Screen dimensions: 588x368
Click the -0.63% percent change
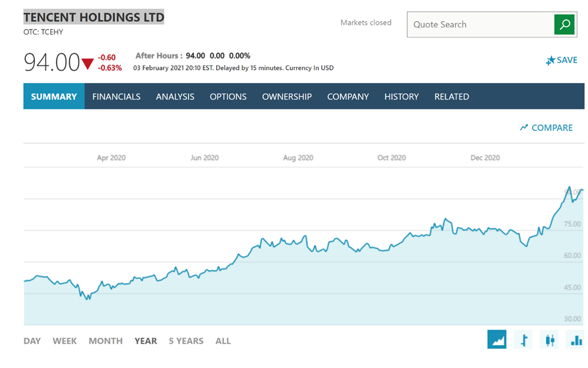(x=110, y=68)
